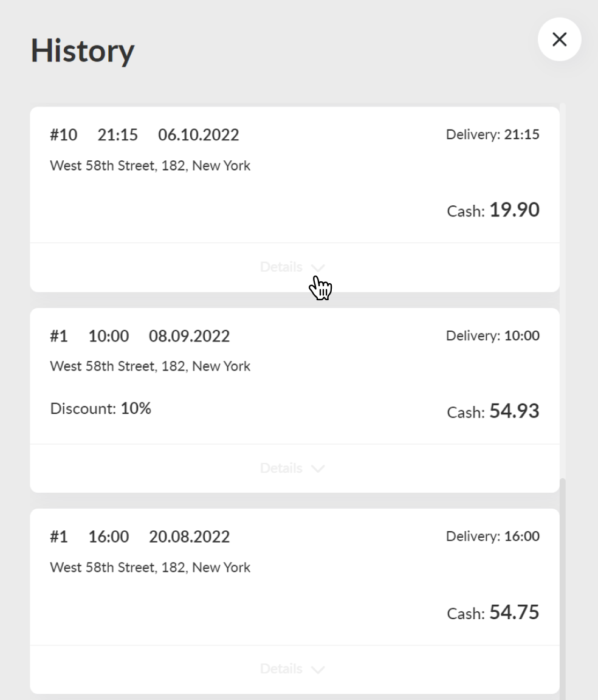The height and width of the screenshot is (700, 598).
Task: Click Delivery: 16:00 text
Action: point(493,536)
